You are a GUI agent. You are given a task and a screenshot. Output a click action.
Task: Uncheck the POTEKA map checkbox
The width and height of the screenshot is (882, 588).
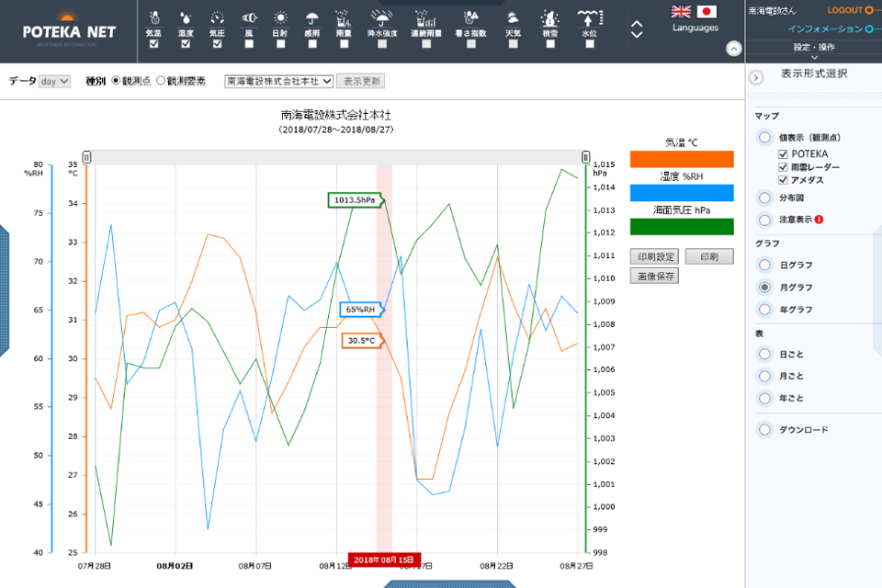783,154
